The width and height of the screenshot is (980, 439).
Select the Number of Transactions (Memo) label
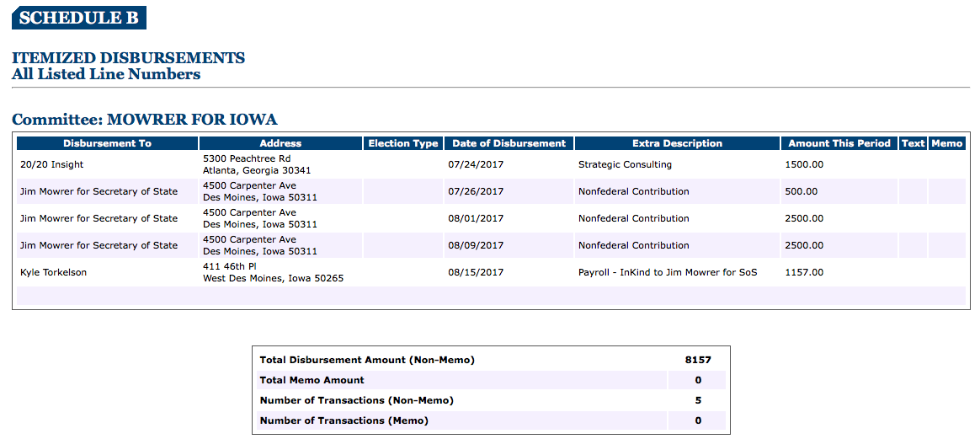point(344,420)
